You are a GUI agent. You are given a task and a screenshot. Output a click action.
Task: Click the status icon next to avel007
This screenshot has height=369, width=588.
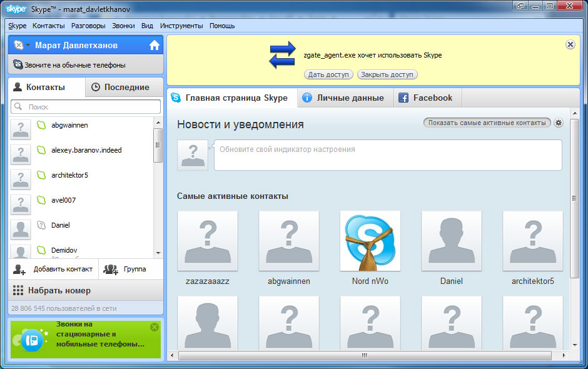[41, 200]
